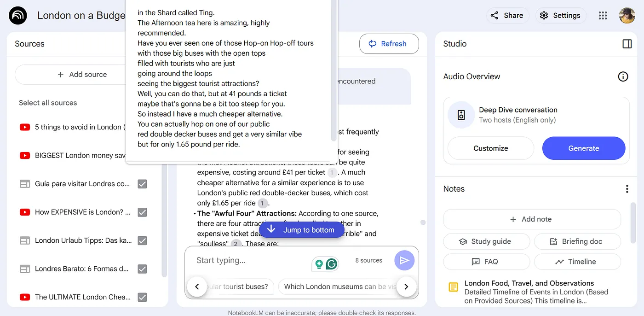The height and width of the screenshot is (316, 644).
Task: Collapse the Studio panel icon
Action: pyautogui.click(x=627, y=44)
